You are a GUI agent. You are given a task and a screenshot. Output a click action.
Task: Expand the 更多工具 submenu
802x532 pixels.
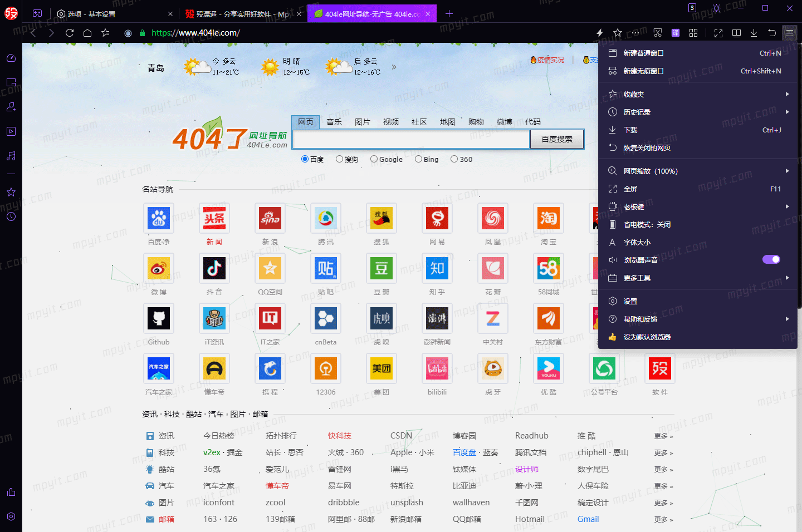pos(698,278)
